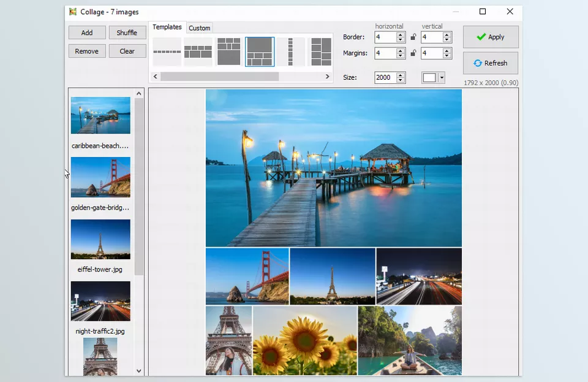This screenshot has width=588, height=382.
Task: Click the Shuffle button
Action: [127, 33]
